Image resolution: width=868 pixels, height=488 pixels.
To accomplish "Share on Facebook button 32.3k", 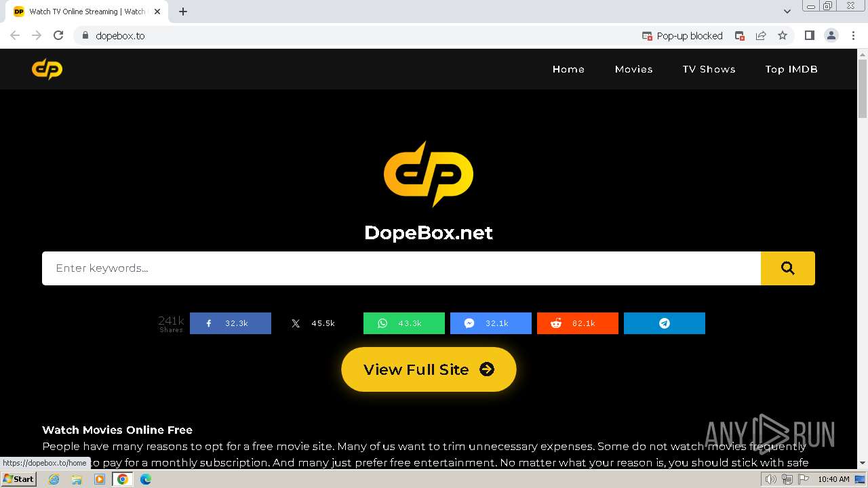I will click(231, 323).
